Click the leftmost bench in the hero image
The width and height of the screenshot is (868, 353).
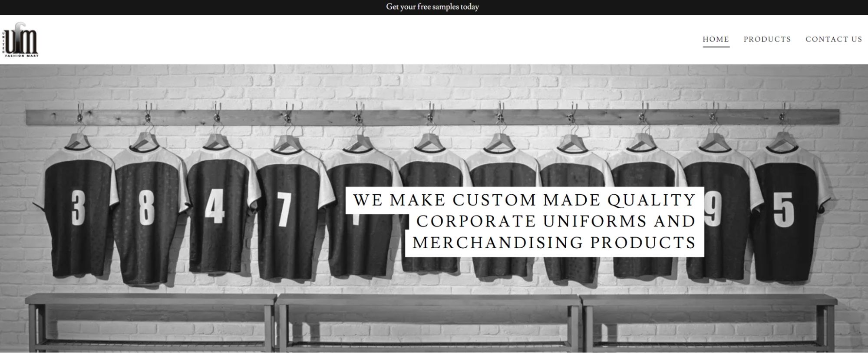(151, 322)
